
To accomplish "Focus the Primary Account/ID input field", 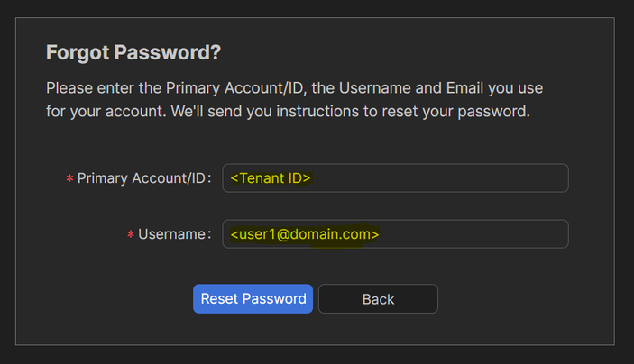I will [395, 178].
